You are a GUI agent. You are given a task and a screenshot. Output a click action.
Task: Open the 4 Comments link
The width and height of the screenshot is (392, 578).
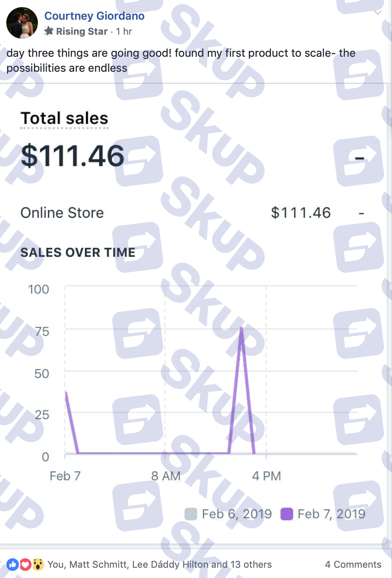point(353,565)
